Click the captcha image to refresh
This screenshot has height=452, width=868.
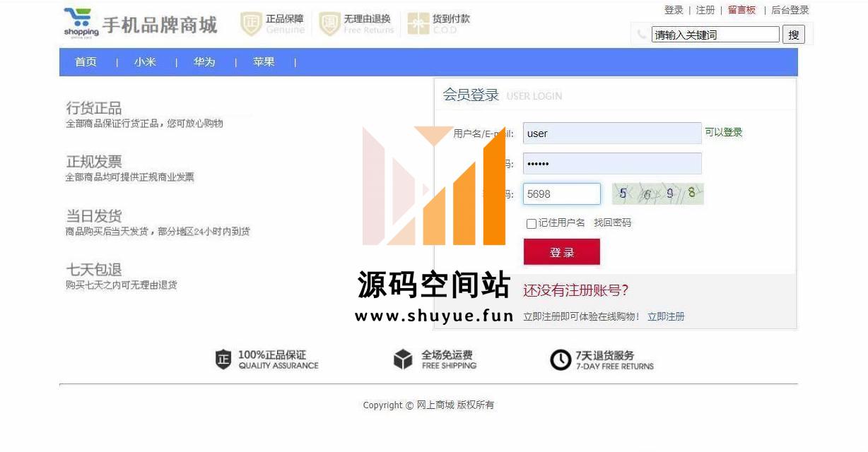pyautogui.click(x=658, y=194)
